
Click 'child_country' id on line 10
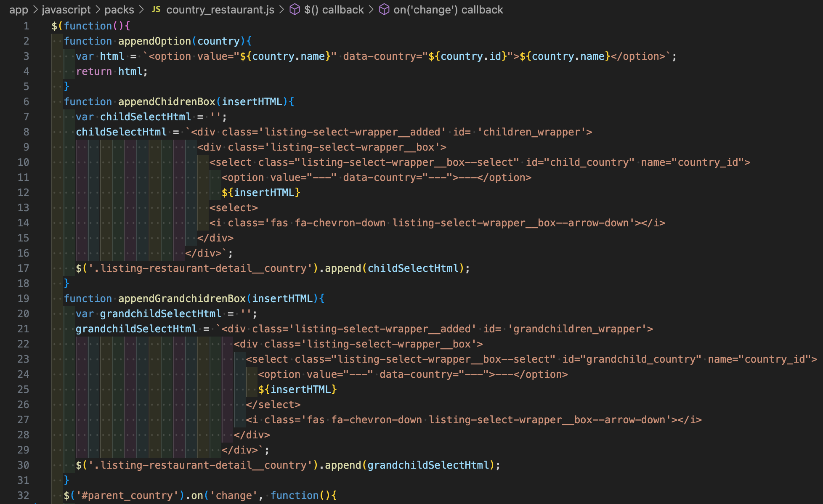589,162
